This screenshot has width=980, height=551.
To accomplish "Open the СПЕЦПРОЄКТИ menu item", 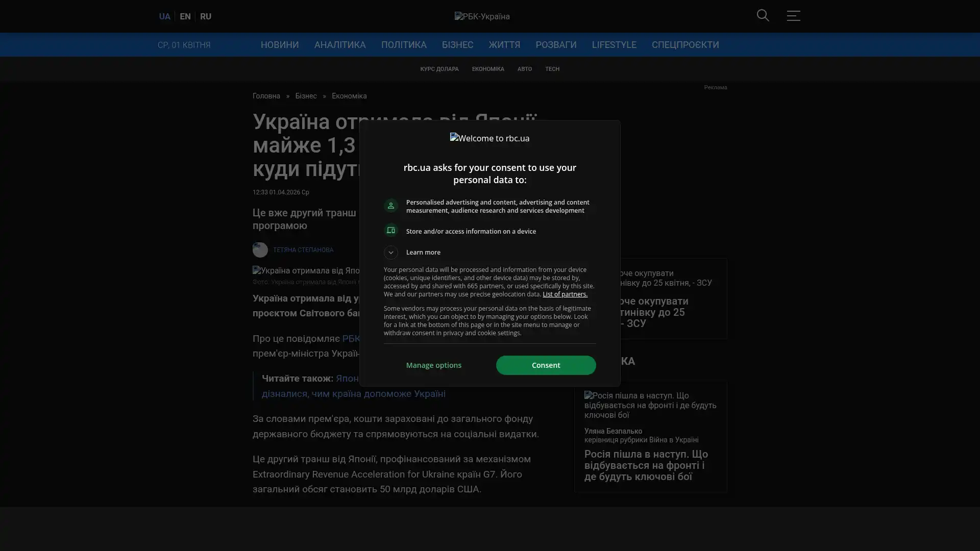I will pos(684,45).
